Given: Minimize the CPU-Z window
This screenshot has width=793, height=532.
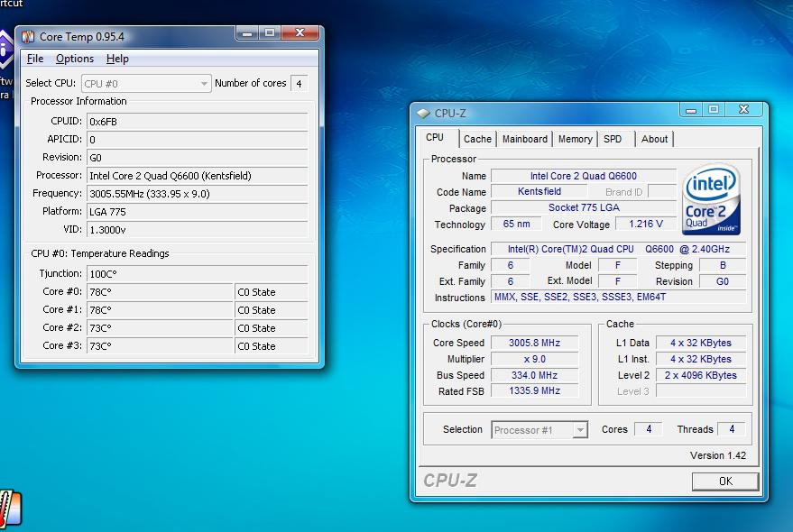Looking at the screenshot, I should pyautogui.click(x=691, y=110).
